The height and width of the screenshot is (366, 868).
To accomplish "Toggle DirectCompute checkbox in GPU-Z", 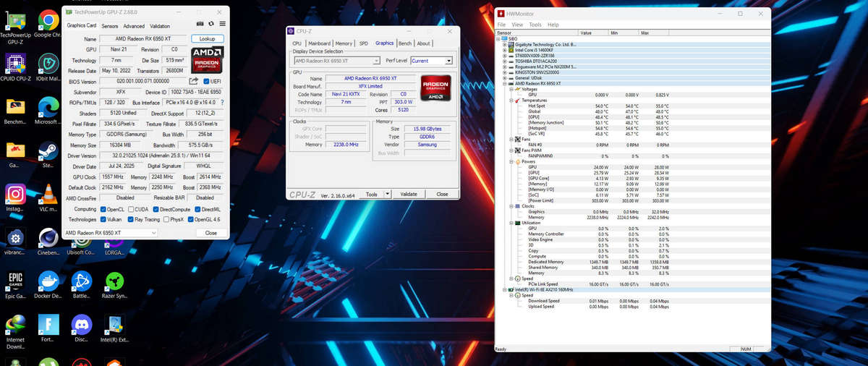I will tap(156, 209).
